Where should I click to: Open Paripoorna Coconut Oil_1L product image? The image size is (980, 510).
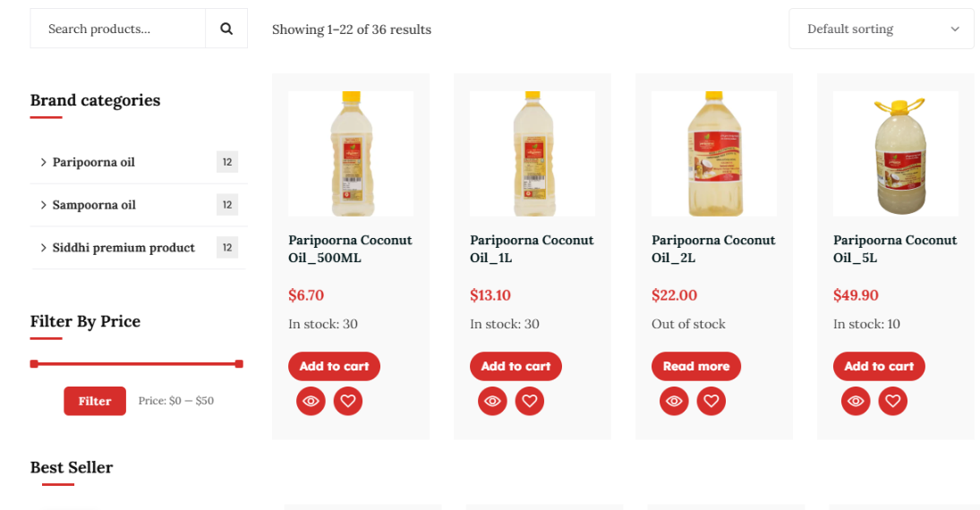coord(533,153)
